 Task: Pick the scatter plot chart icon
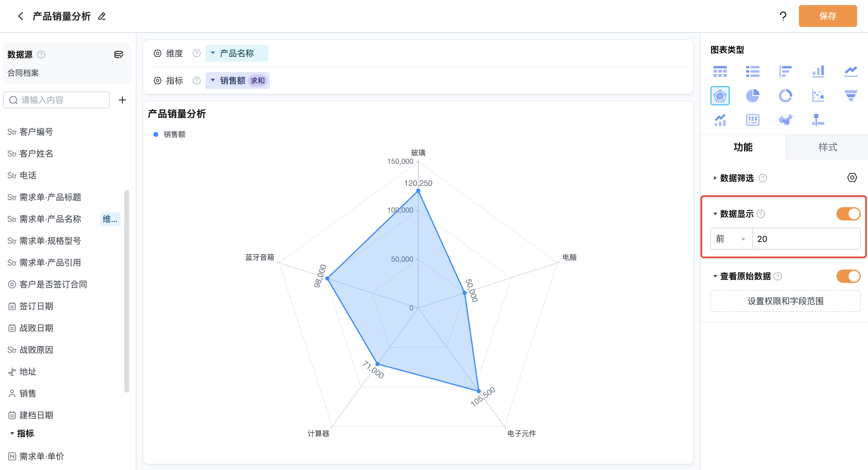coord(818,96)
